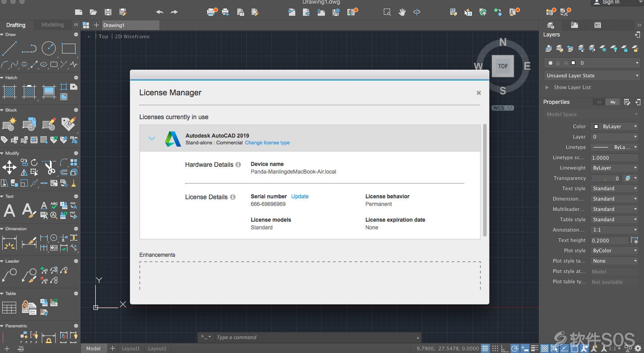Image resolution: width=644 pixels, height=353 pixels.
Task: Click the Insert Block icon
Action: [x=29, y=124]
